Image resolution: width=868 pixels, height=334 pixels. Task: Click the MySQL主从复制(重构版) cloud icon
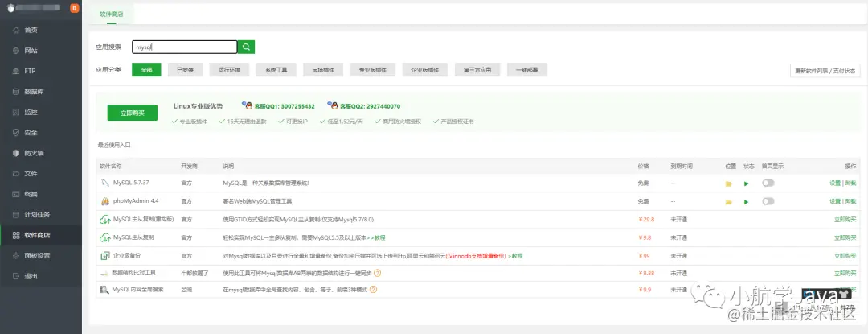104,220
